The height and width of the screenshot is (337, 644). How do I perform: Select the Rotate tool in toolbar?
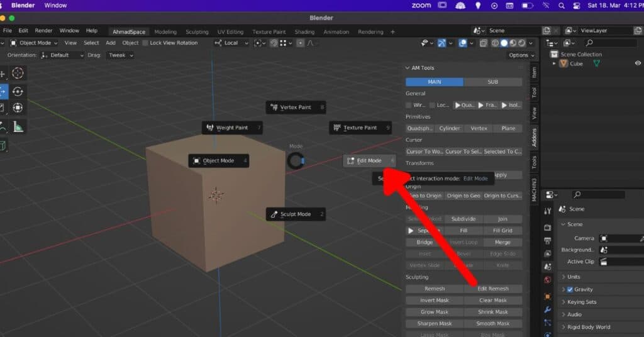click(18, 91)
